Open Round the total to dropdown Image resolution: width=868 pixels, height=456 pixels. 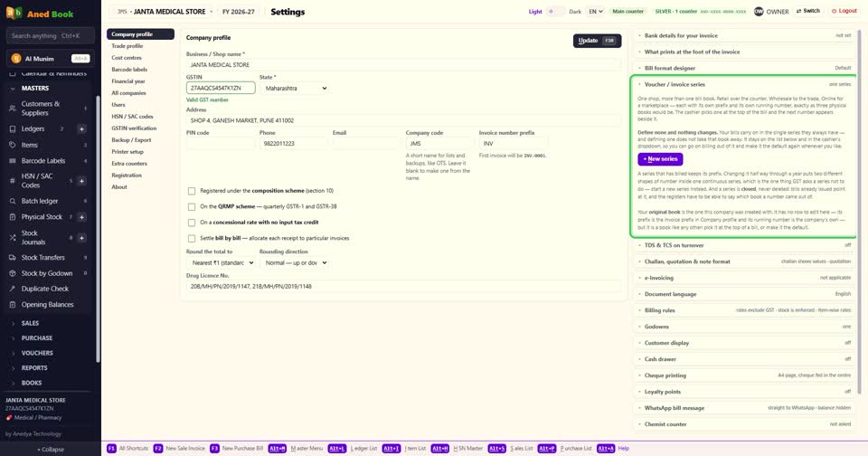[x=221, y=262]
